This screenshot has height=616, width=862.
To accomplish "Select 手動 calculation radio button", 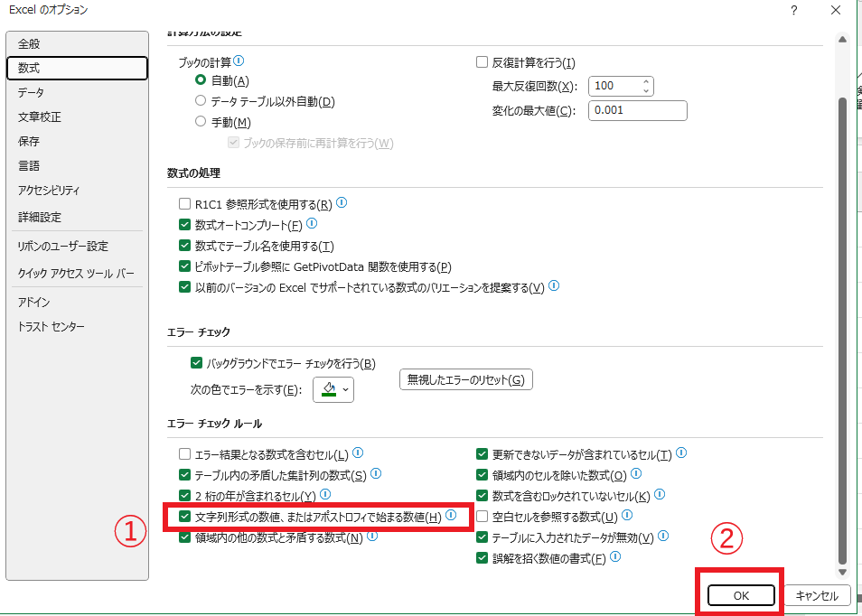I will pyautogui.click(x=201, y=121).
